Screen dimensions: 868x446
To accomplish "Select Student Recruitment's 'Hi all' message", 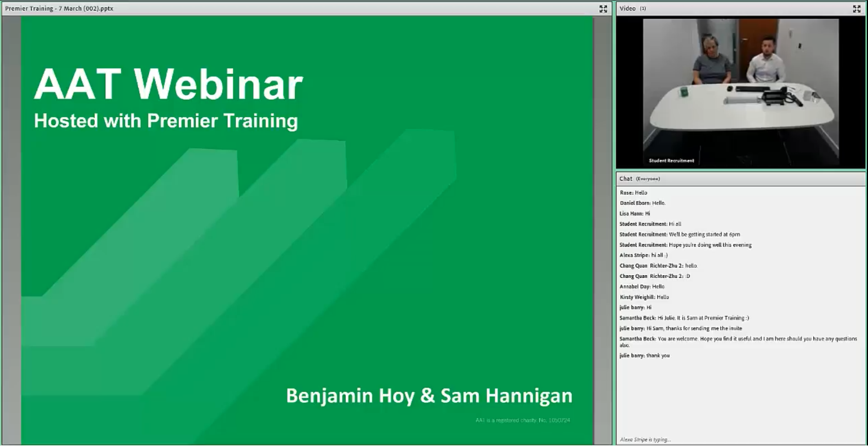I will [x=650, y=224].
